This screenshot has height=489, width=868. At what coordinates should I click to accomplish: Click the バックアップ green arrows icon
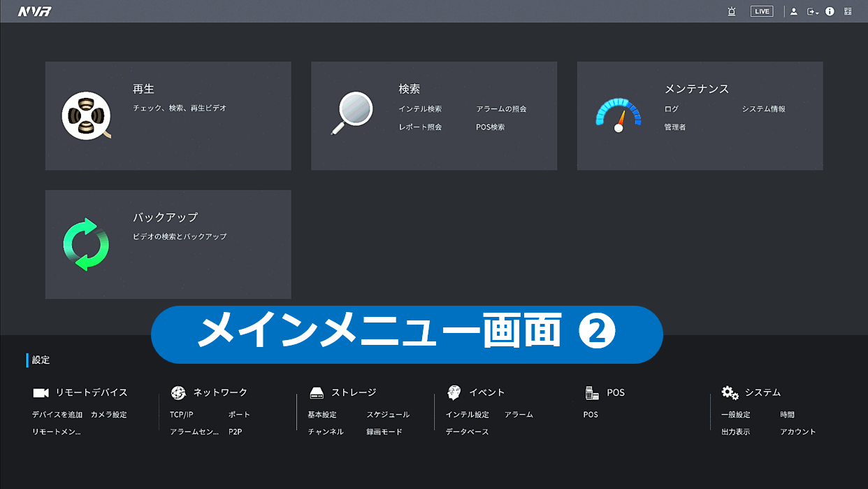(86, 244)
